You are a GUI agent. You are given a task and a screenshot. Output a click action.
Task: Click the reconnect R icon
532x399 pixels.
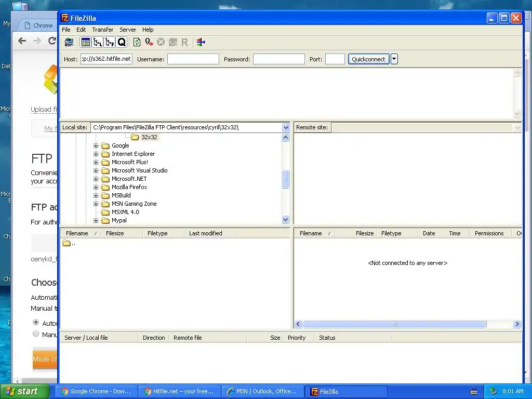[x=184, y=42]
